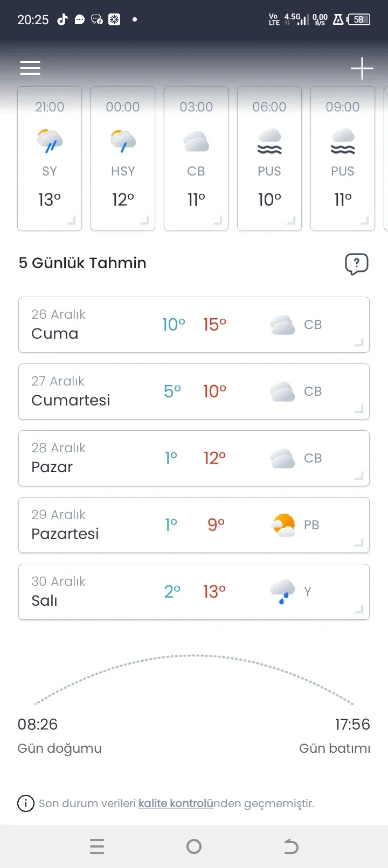The image size is (388, 868).
Task: Tap the fog icon in 06:00 card
Action: coord(269,141)
